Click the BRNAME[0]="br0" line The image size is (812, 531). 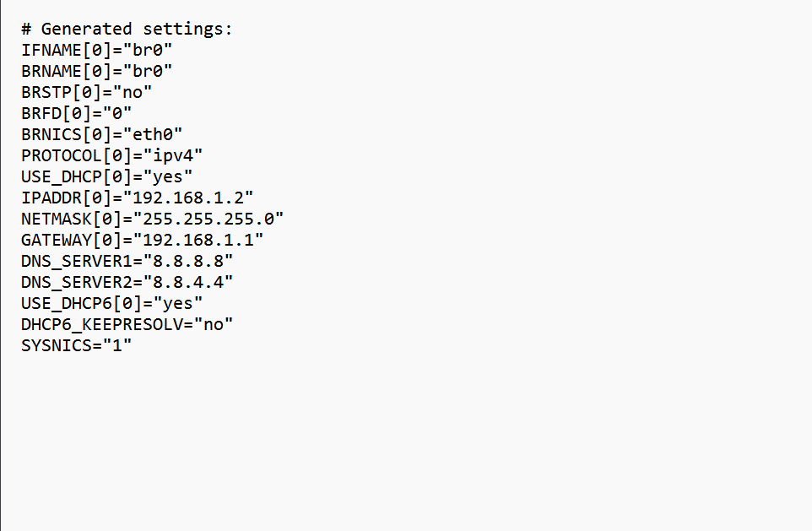pos(96,72)
